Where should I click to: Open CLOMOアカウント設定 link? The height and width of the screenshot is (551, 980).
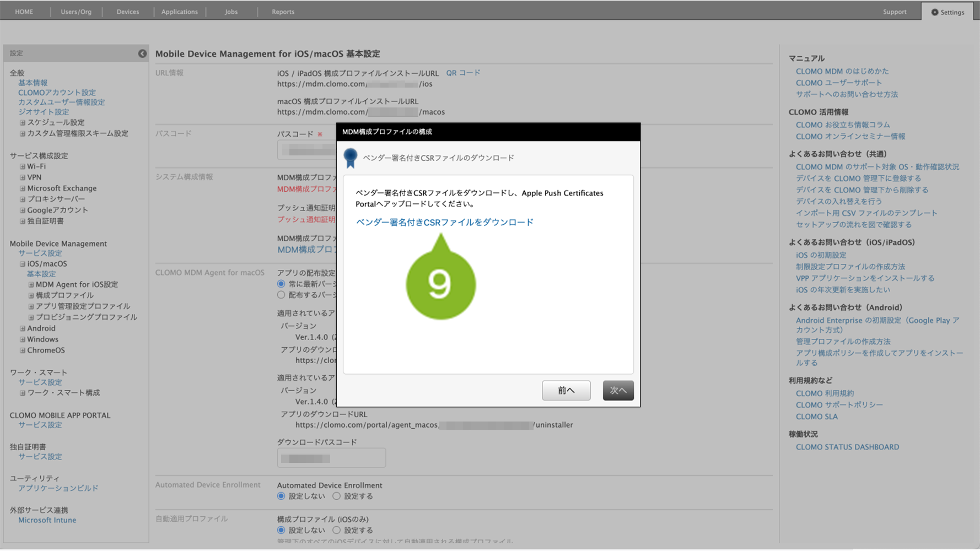57,93
